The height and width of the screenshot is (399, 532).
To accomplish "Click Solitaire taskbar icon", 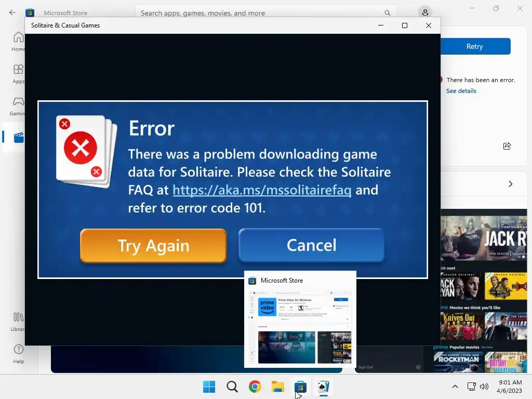I will (323, 387).
